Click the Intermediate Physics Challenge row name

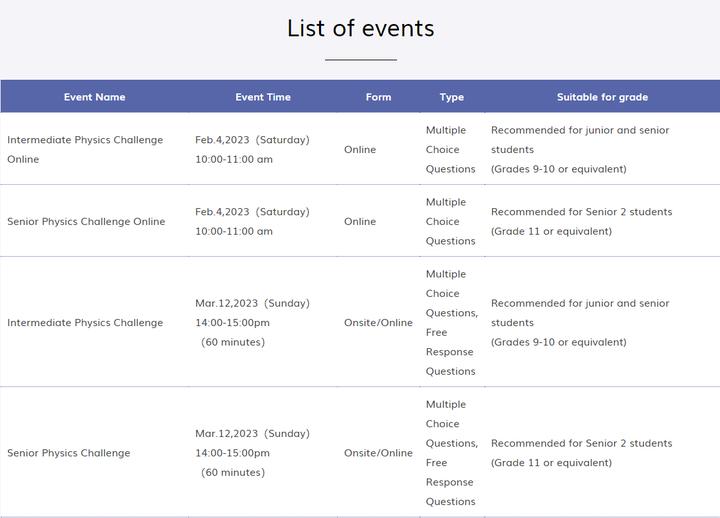(84, 322)
